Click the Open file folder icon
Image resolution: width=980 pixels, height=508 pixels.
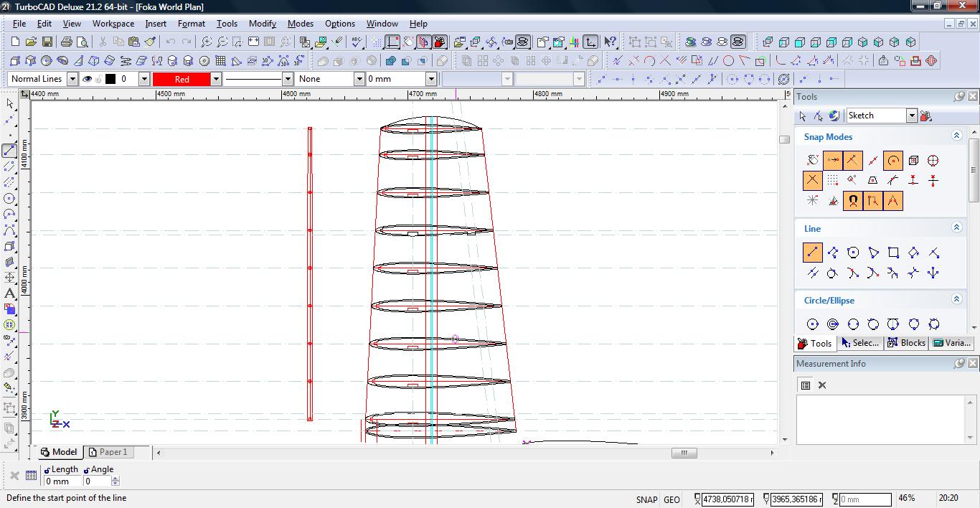point(32,42)
